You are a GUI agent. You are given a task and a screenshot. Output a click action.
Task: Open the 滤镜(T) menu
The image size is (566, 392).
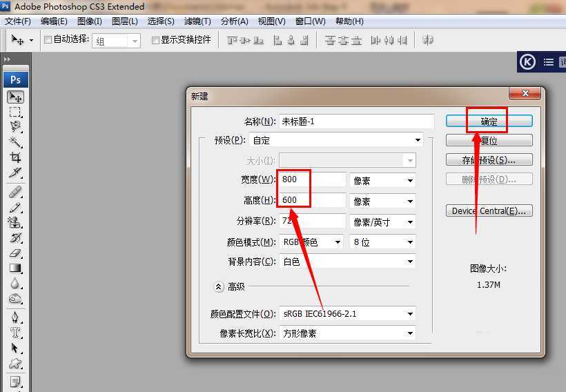197,21
